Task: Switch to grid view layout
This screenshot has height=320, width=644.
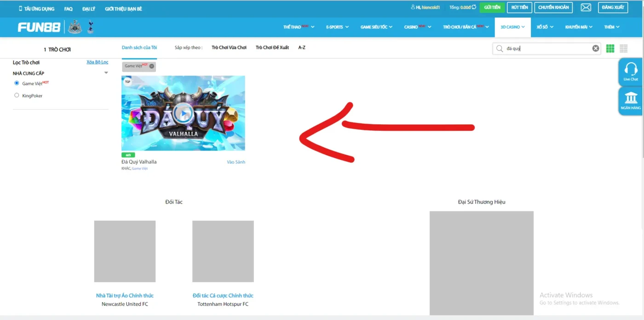Action: (610, 48)
